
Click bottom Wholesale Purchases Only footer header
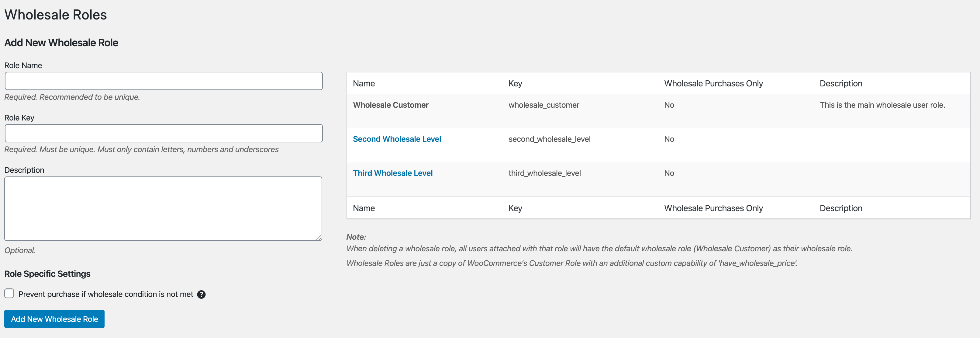pos(713,208)
